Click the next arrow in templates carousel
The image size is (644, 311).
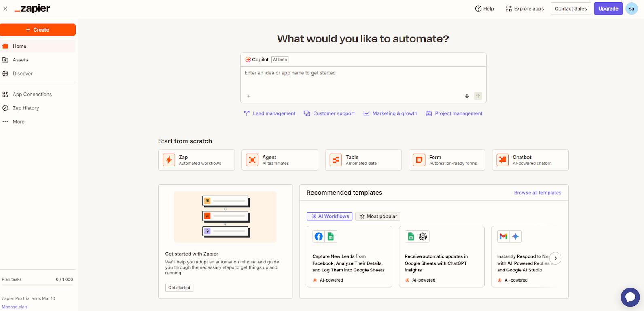(x=555, y=258)
